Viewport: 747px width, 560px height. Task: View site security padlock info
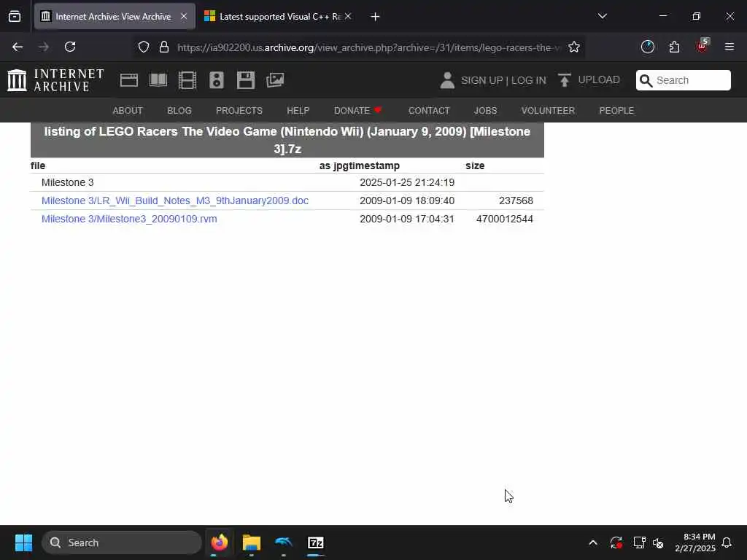164,47
